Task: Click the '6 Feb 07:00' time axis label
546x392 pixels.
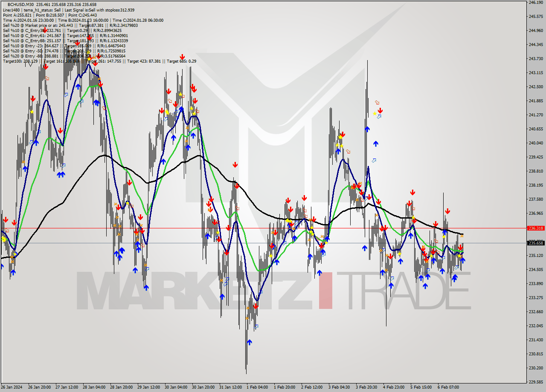Action: coord(449,387)
